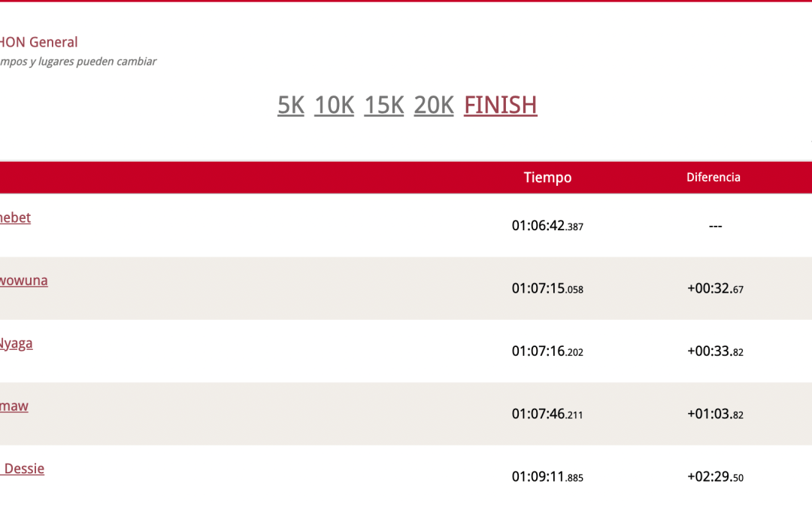This screenshot has height=508, width=812.
Task: Click the Dessie runner name link
Action: tap(23, 468)
